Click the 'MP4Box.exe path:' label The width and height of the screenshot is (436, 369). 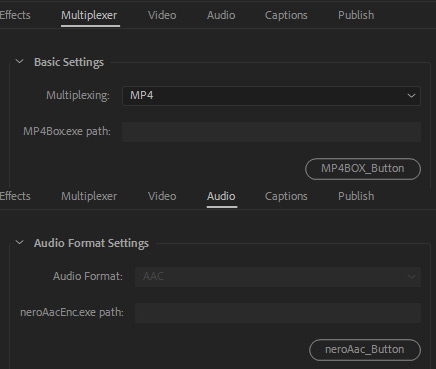pos(67,131)
